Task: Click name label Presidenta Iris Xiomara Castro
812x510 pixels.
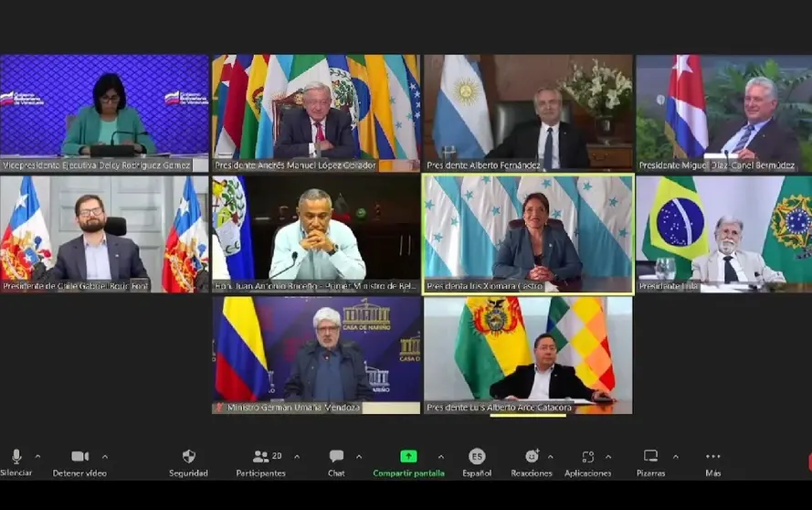Action: coord(485,286)
